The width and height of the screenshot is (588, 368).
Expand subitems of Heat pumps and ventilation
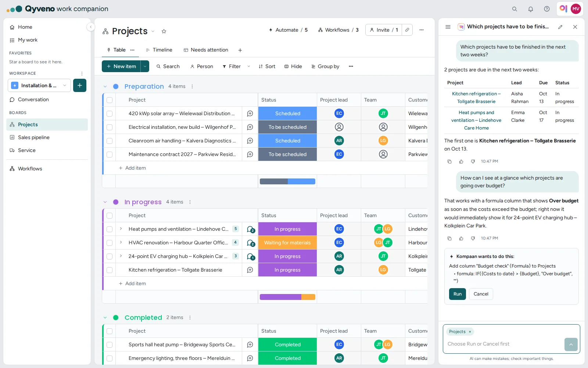point(121,229)
